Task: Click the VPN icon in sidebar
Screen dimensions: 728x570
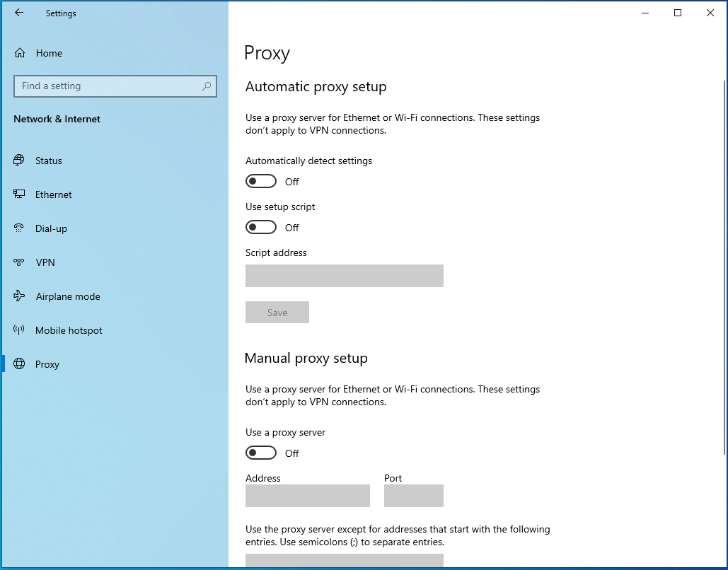Action: (19, 262)
